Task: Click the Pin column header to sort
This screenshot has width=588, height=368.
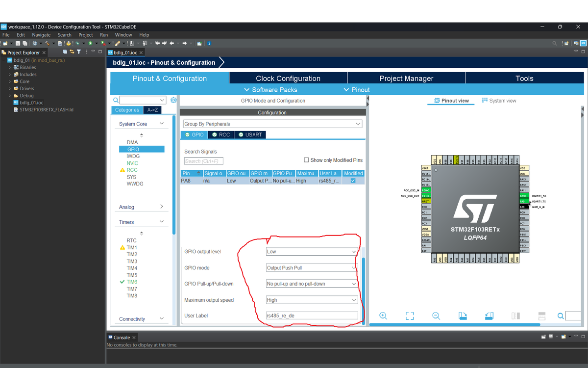Action: click(x=191, y=173)
